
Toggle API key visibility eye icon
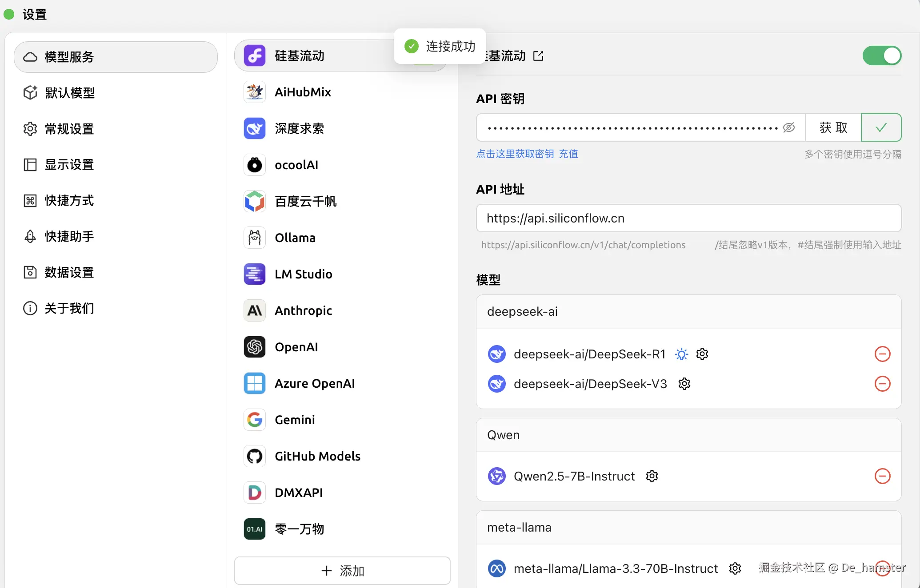click(788, 128)
